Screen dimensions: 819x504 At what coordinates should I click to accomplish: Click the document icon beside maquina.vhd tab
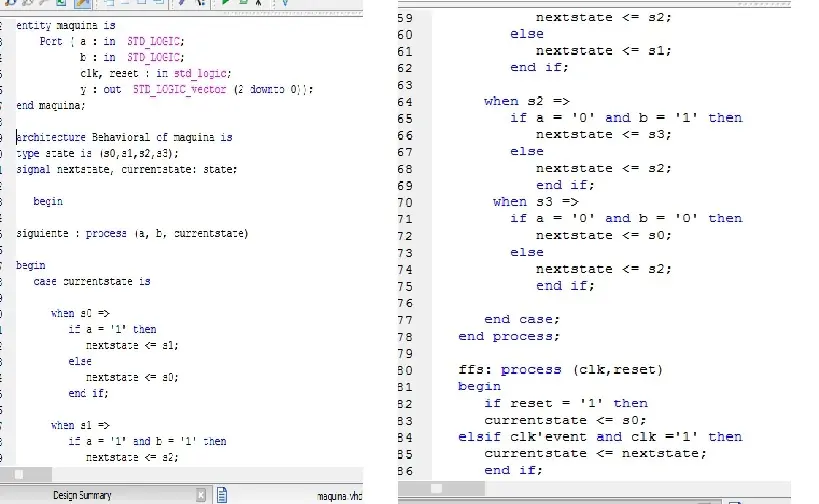coord(221,495)
